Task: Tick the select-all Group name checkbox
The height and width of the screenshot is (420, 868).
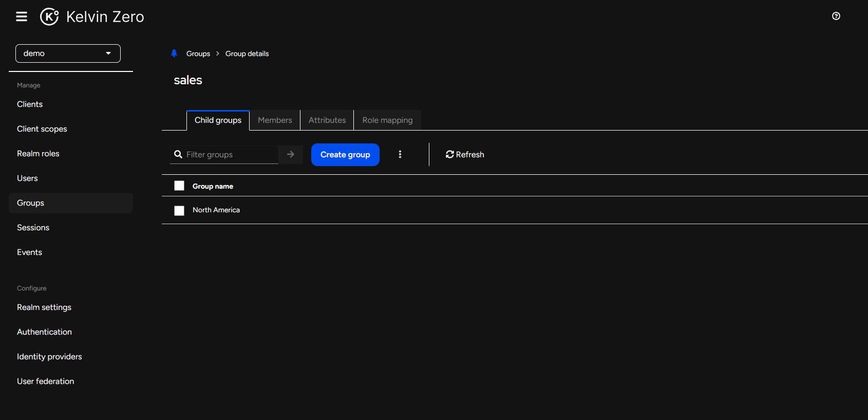Action: (x=179, y=186)
